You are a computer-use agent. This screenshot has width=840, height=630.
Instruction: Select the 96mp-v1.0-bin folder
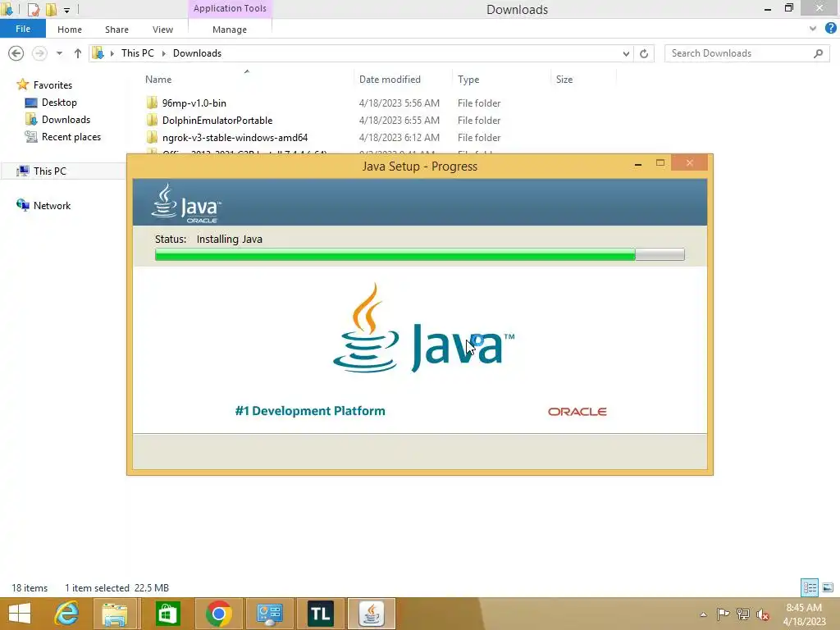pos(194,103)
